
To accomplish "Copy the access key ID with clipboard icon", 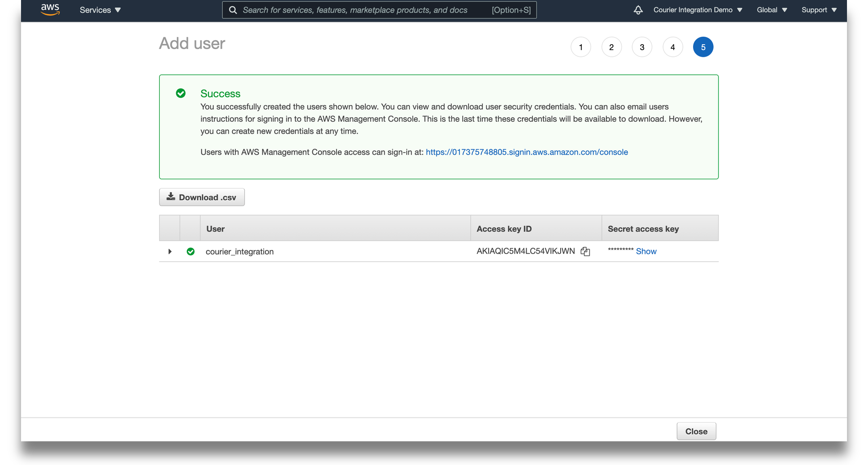I will tap(585, 251).
